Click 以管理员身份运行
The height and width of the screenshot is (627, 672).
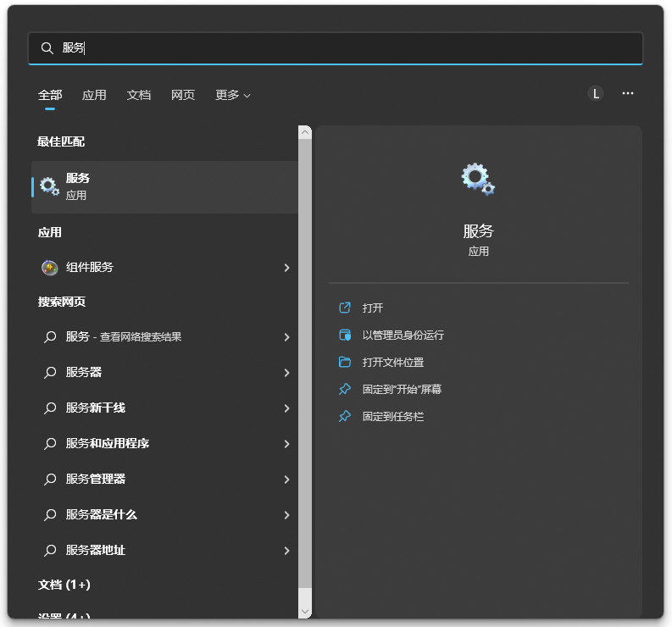click(403, 335)
